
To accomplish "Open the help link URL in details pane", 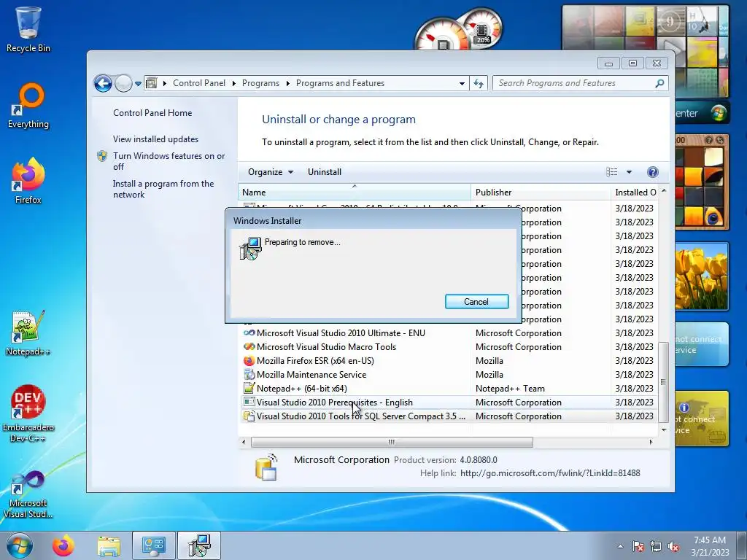I will click(x=550, y=473).
